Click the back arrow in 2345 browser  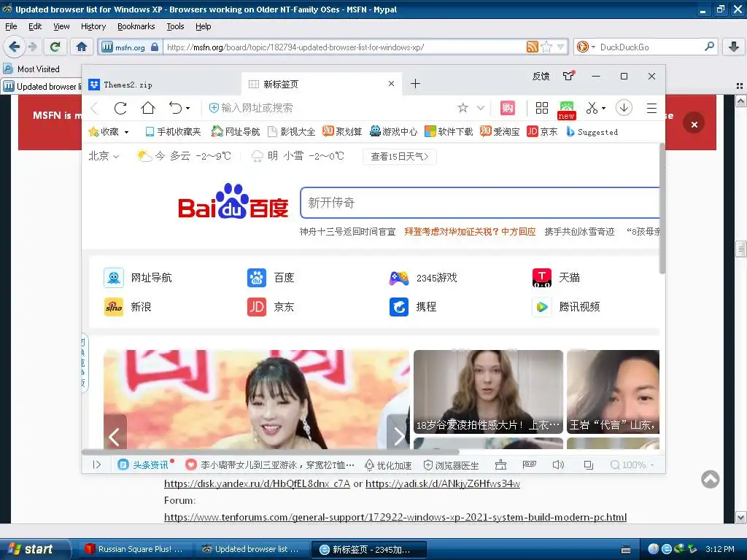(94, 109)
